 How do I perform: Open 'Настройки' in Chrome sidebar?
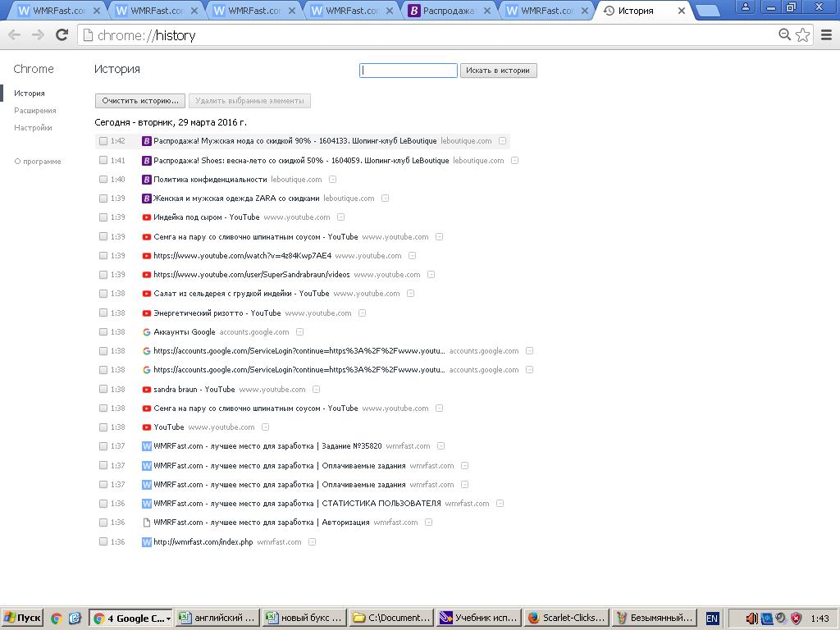click(x=33, y=127)
